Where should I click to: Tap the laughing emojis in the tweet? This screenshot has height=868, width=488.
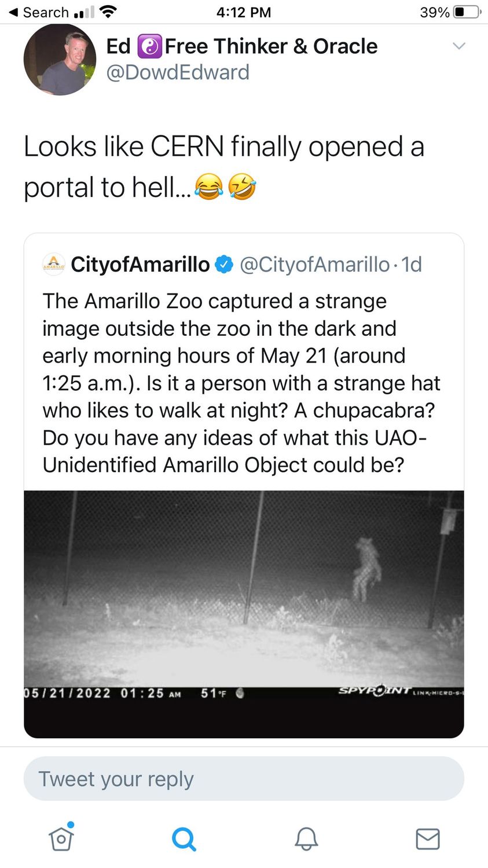(225, 188)
